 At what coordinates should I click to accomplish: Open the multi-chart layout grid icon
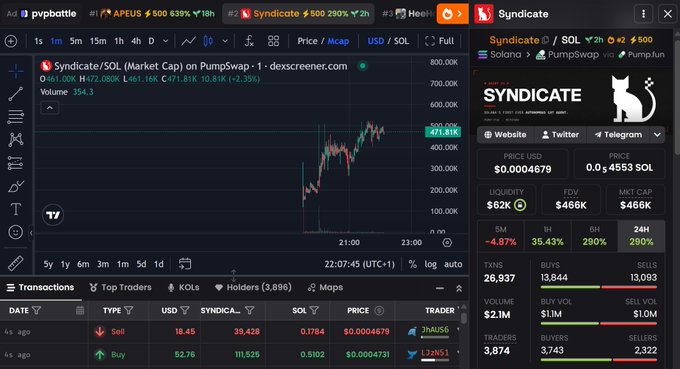(x=274, y=41)
